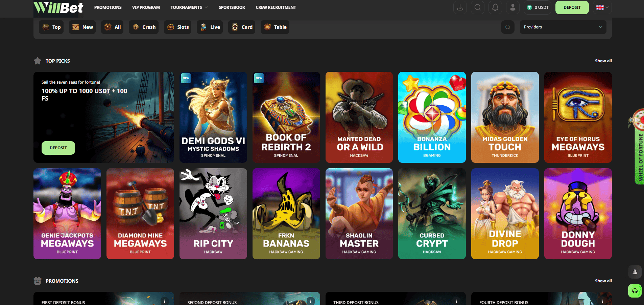The height and width of the screenshot is (305, 644).
Task: Select the Card games category
Action: click(x=242, y=27)
